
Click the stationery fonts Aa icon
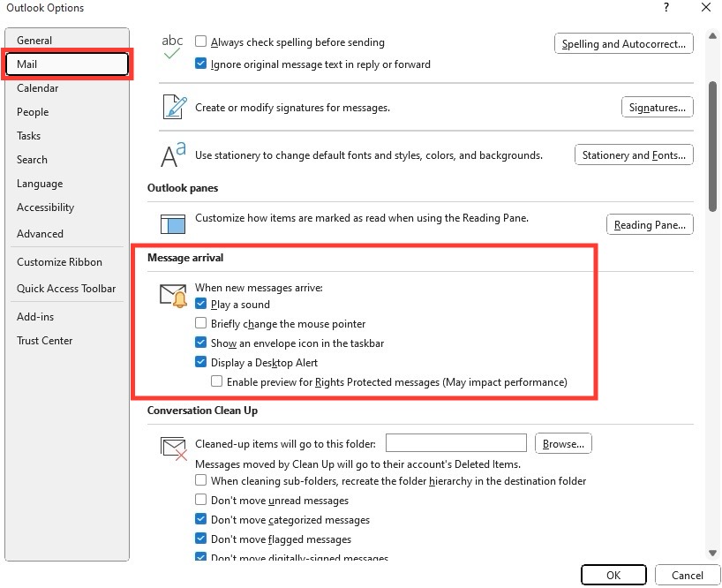pyautogui.click(x=173, y=155)
